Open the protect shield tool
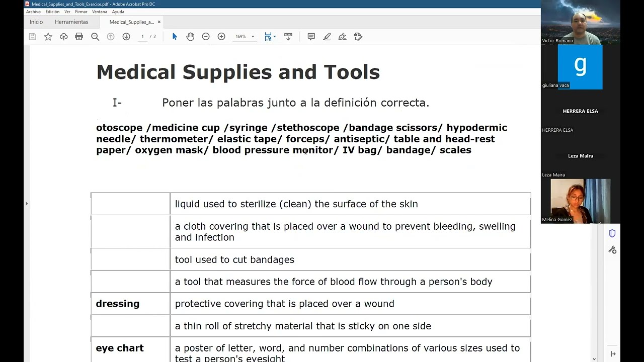This screenshot has width=644, height=362. tap(612, 233)
